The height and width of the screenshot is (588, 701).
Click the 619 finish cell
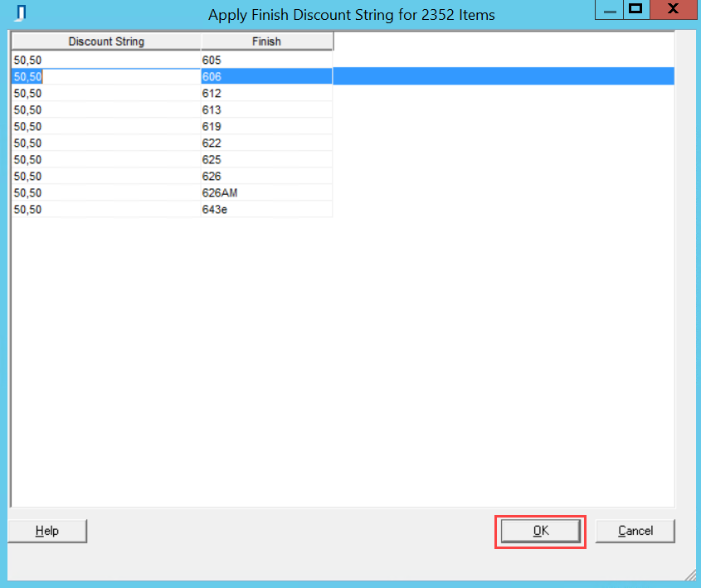click(267, 126)
